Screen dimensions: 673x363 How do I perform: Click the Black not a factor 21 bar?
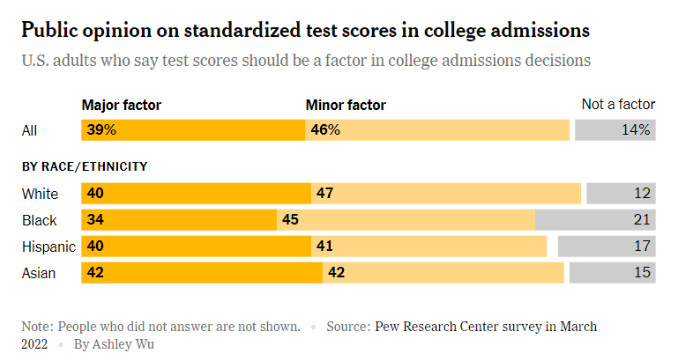595,220
